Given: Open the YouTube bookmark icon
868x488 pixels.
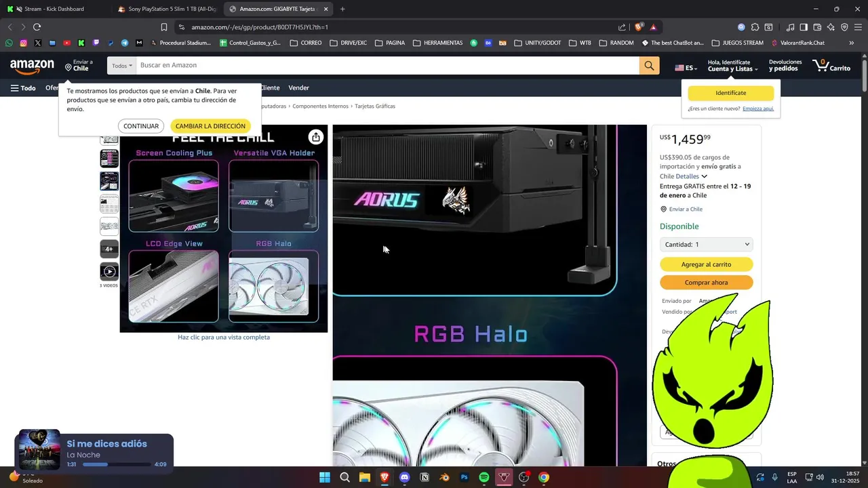Looking at the screenshot, I should 66,43.
